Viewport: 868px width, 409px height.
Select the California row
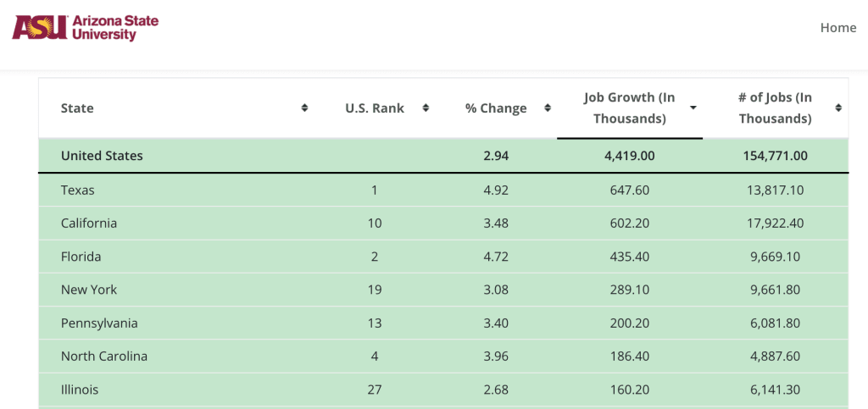(x=443, y=224)
